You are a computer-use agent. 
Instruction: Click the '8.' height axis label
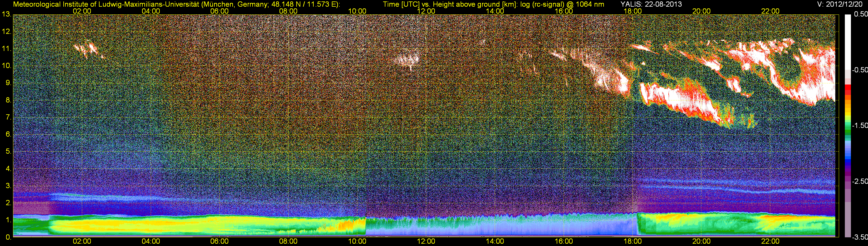(x=8, y=100)
